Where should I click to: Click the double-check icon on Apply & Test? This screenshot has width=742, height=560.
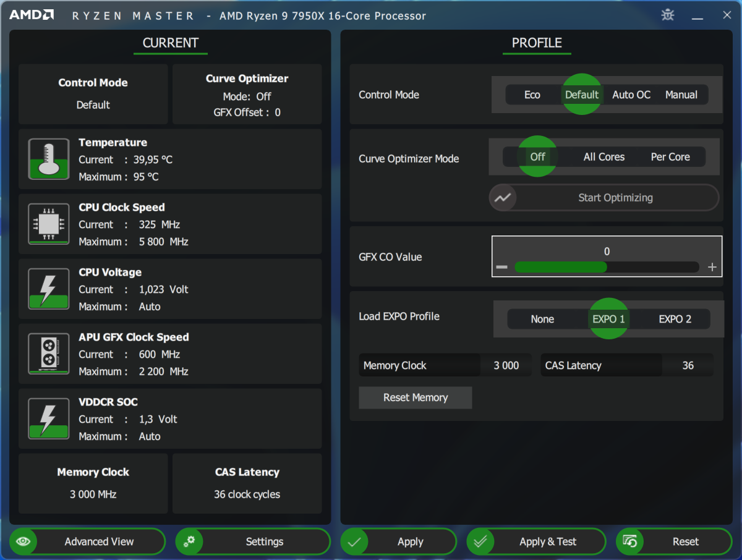click(480, 541)
